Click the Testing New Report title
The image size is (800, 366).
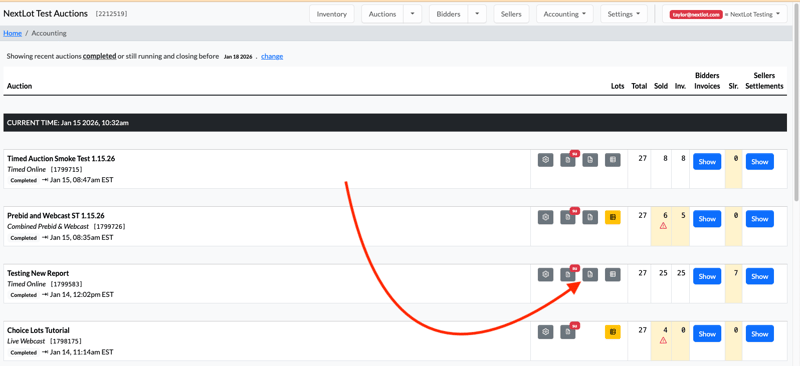coord(38,273)
